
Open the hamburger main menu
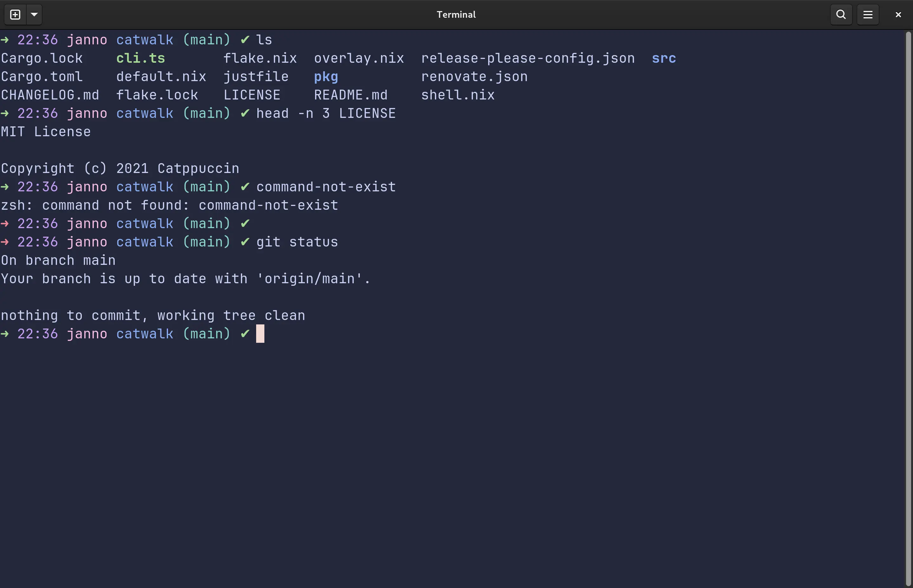click(868, 15)
